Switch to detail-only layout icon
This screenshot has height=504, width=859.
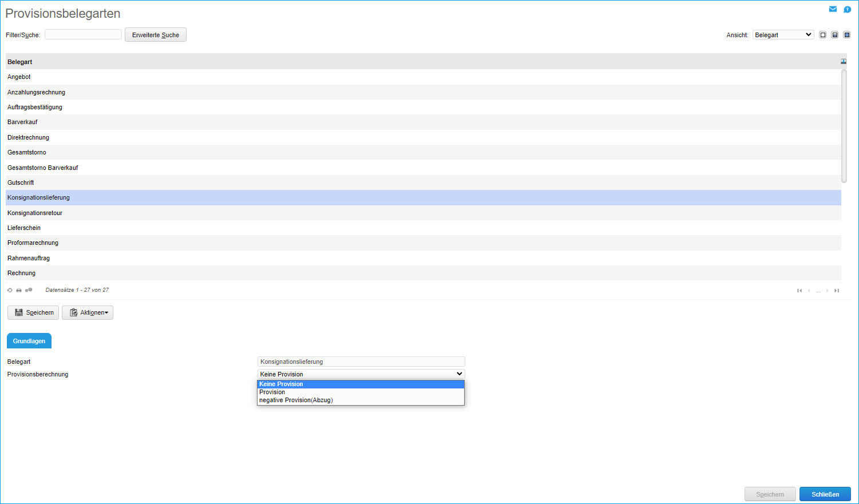coord(847,35)
